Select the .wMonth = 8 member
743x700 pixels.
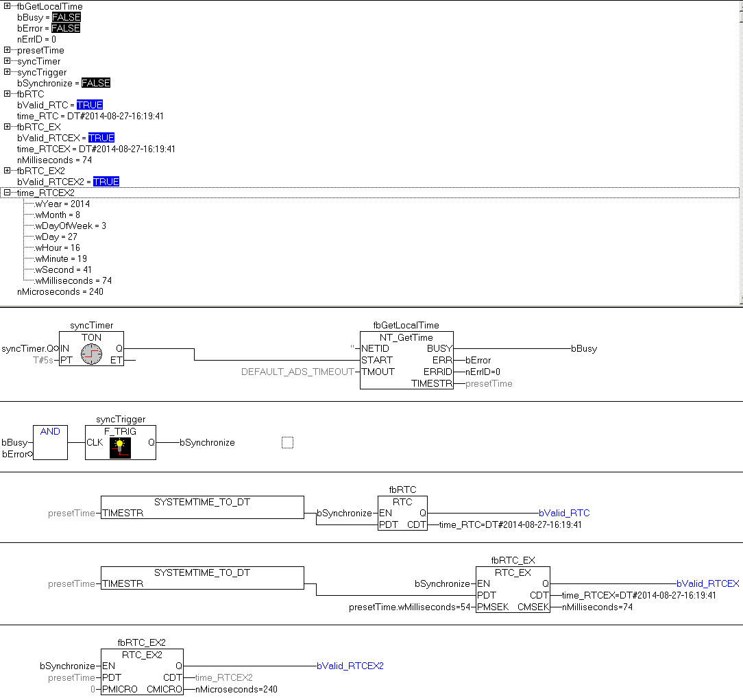58,215
